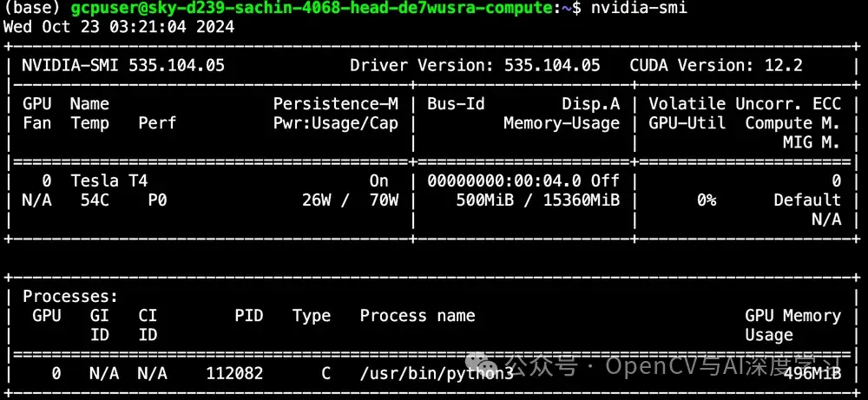868x400 pixels.
Task: Click the MIG M. header label
Action: pos(812,142)
